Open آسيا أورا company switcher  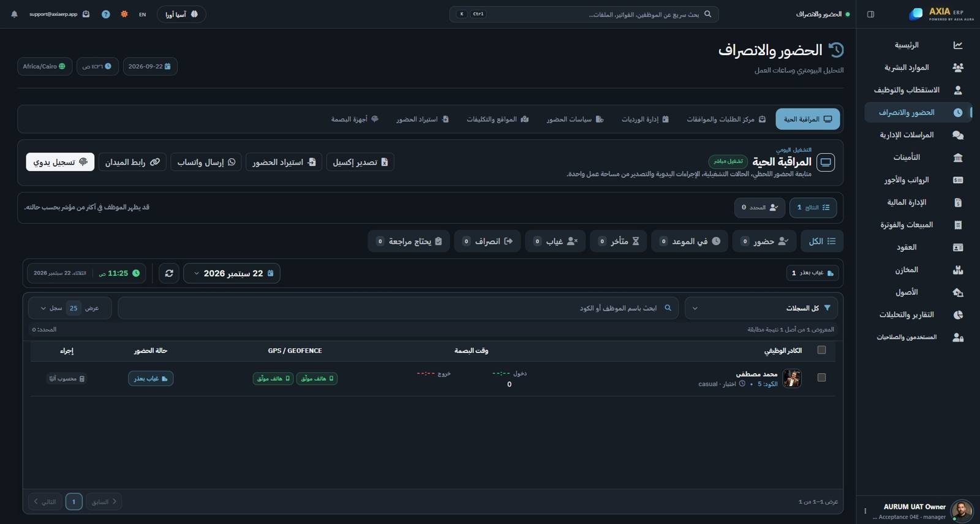[181, 14]
